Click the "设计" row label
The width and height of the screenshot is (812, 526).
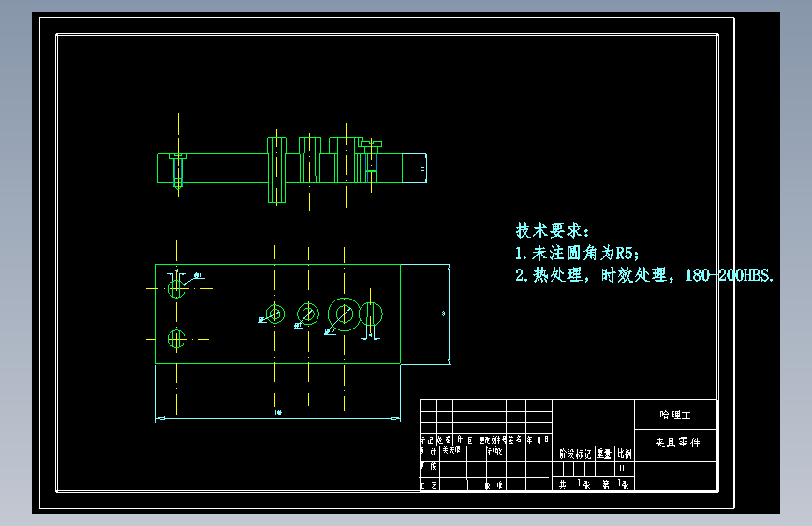point(428,451)
